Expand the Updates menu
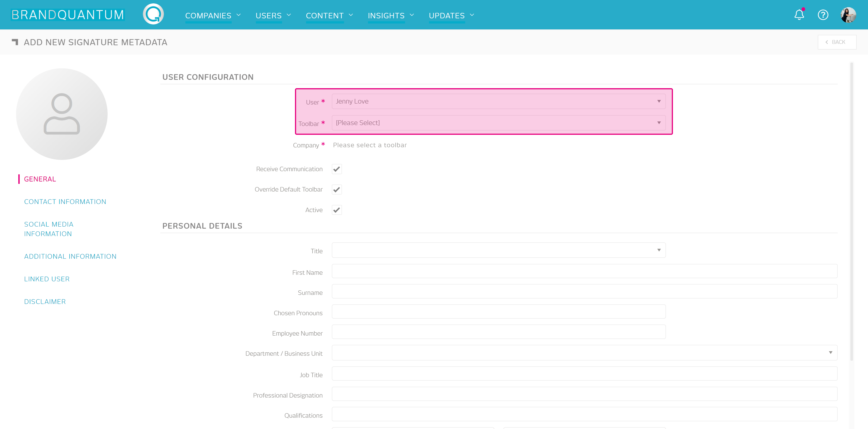This screenshot has width=868, height=429. [x=451, y=16]
